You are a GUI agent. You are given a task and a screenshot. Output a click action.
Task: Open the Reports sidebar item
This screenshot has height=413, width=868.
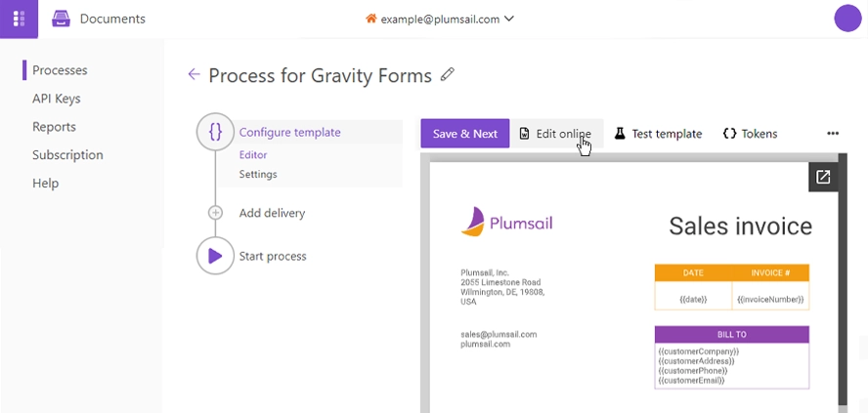tap(55, 127)
